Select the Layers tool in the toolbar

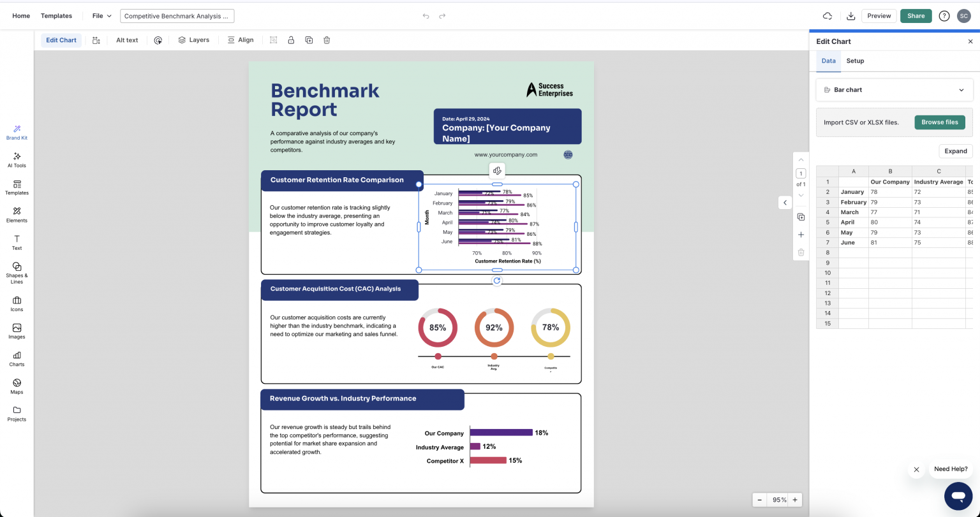coord(194,40)
